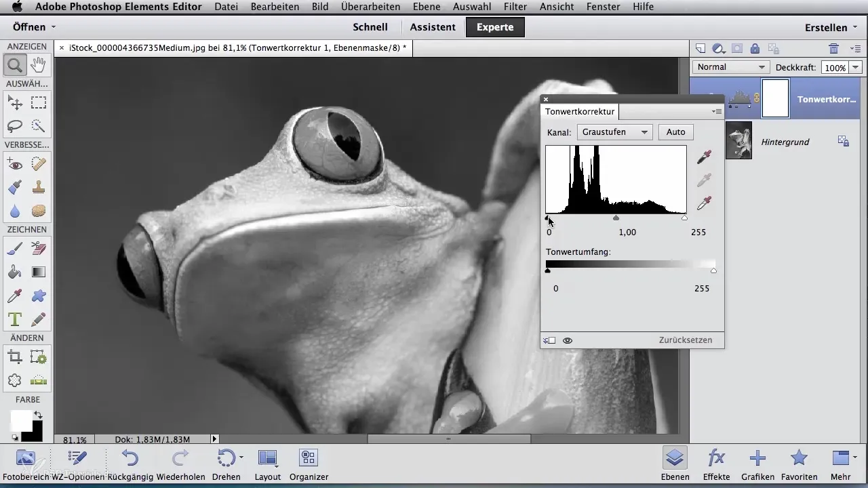Click the foreground color swatch
The image size is (868, 488).
(x=20, y=420)
